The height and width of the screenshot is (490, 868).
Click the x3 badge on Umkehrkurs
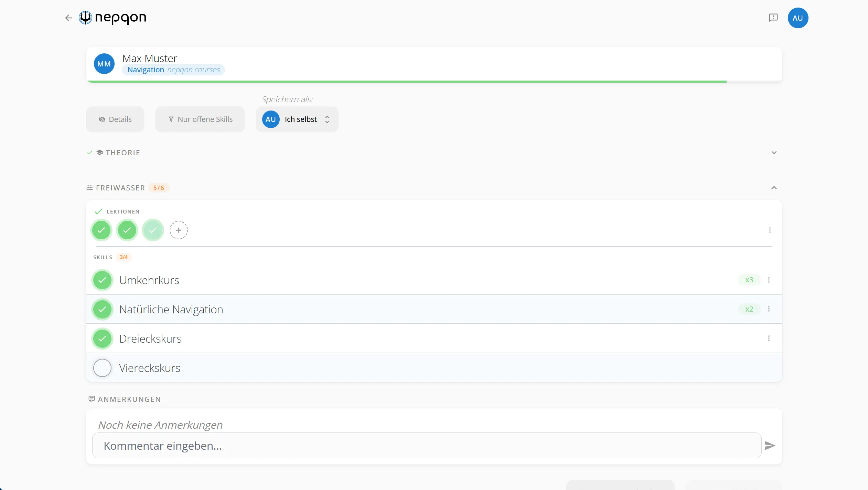(749, 280)
